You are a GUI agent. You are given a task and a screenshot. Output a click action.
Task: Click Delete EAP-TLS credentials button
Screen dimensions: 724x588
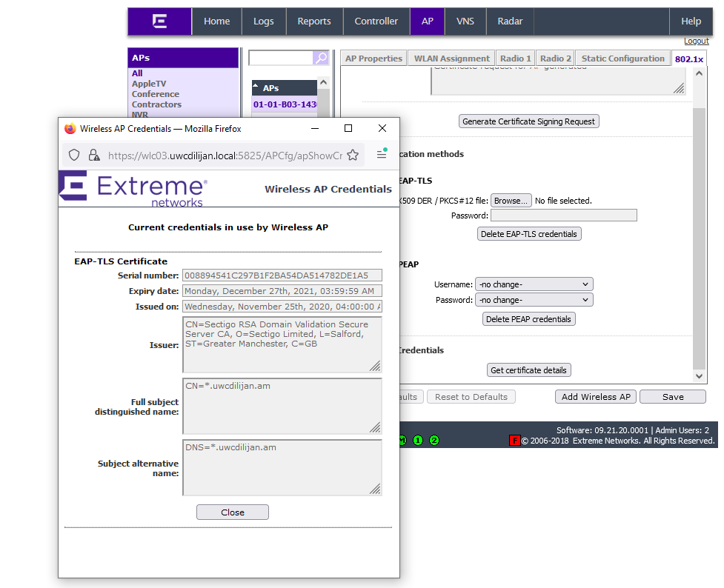coord(528,234)
